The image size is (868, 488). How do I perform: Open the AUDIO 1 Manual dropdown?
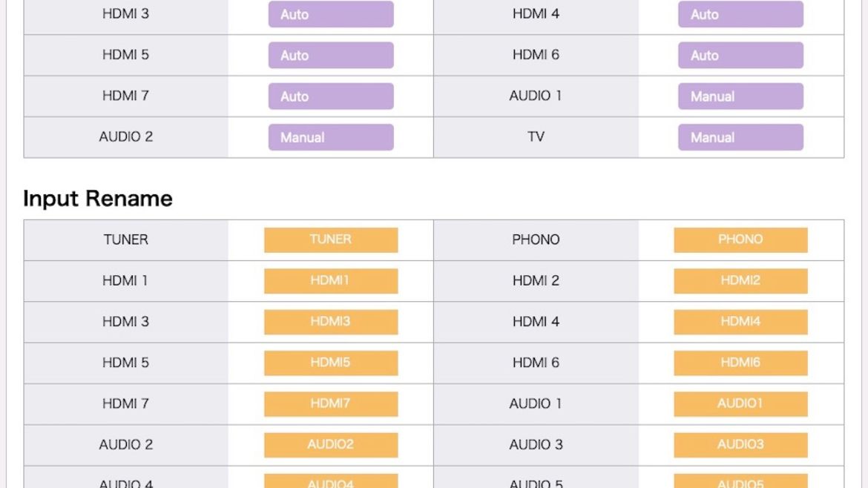[740, 96]
